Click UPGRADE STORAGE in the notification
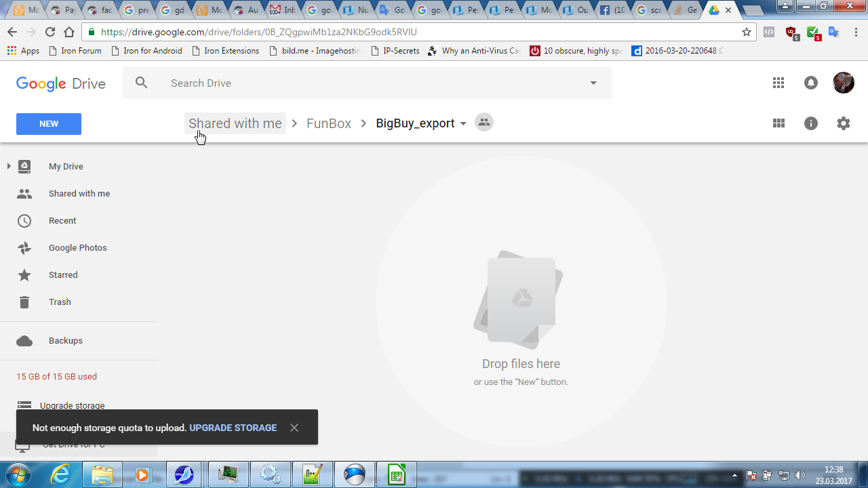 pos(233,428)
